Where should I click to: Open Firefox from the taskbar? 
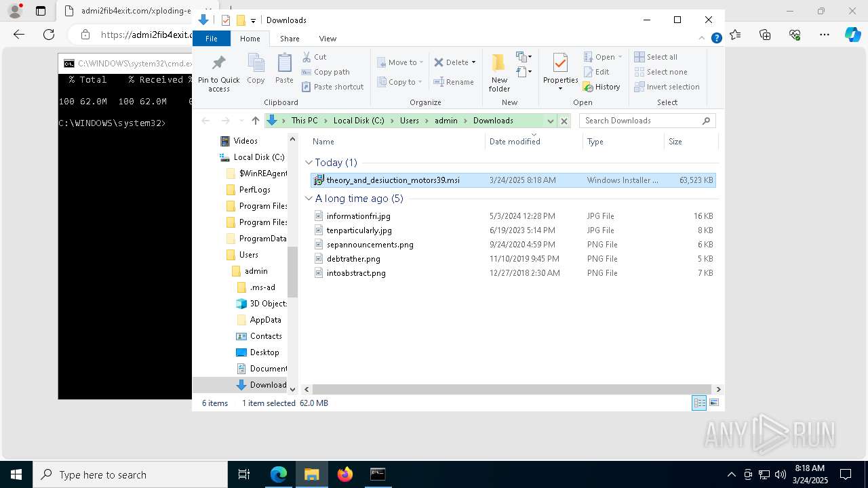point(344,474)
